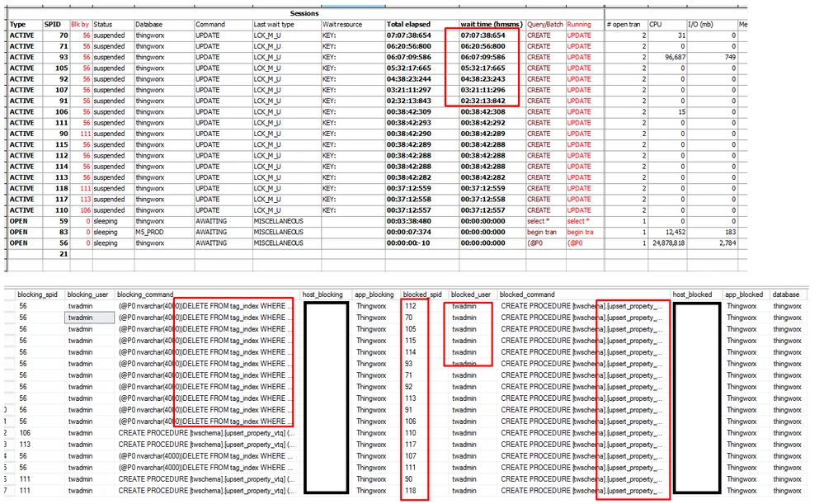
Task: Click the 'blocking_command' column header
Action: click(145, 294)
